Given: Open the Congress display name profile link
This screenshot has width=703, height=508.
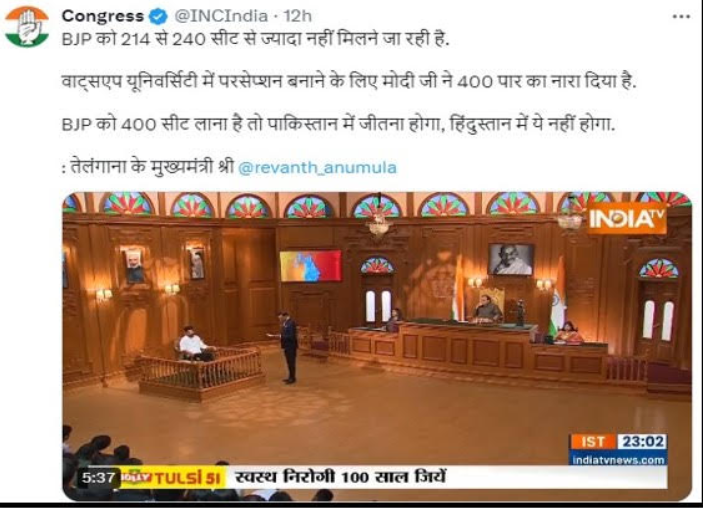Looking at the screenshot, I should click(103, 16).
